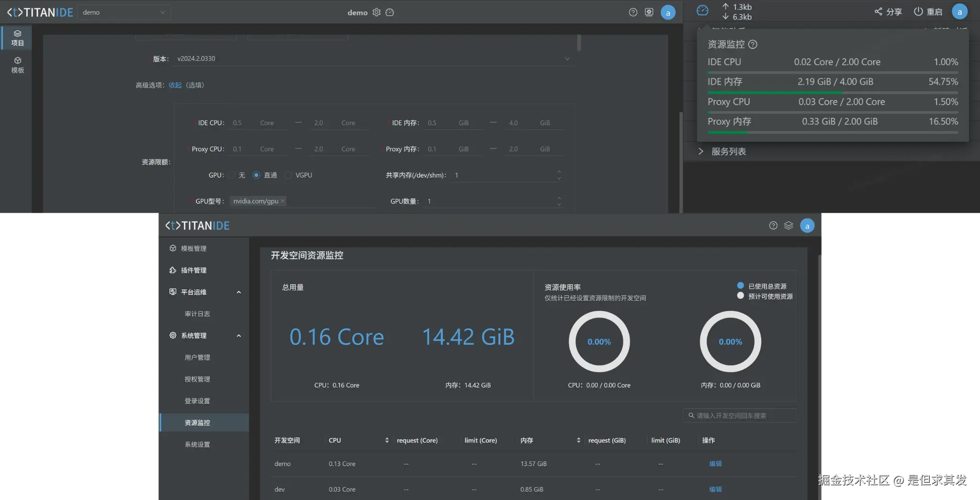Click 编辑 for the demo workspace row
Screen dimensions: 980x500
coord(715,464)
